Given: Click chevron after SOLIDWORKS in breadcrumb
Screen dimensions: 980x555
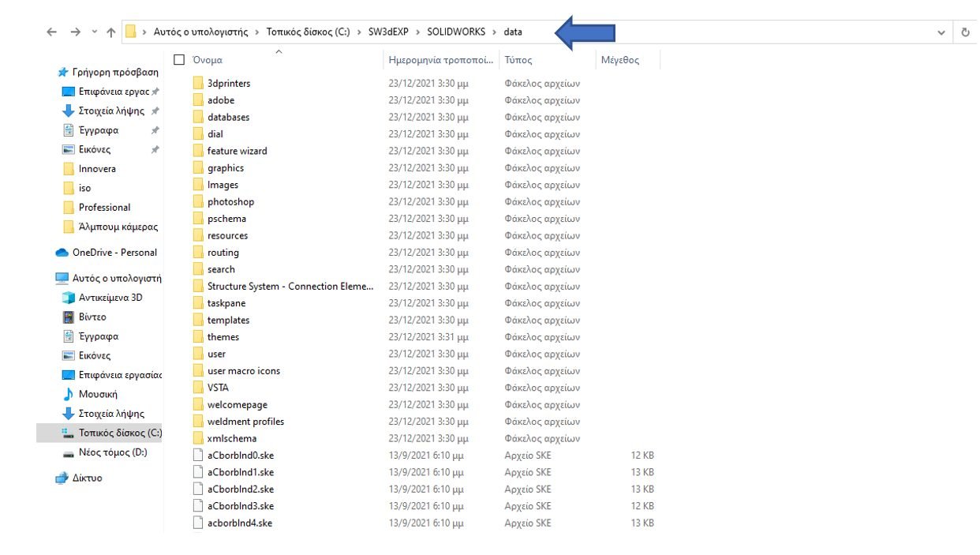Looking at the screenshot, I should tap(495, 32).
